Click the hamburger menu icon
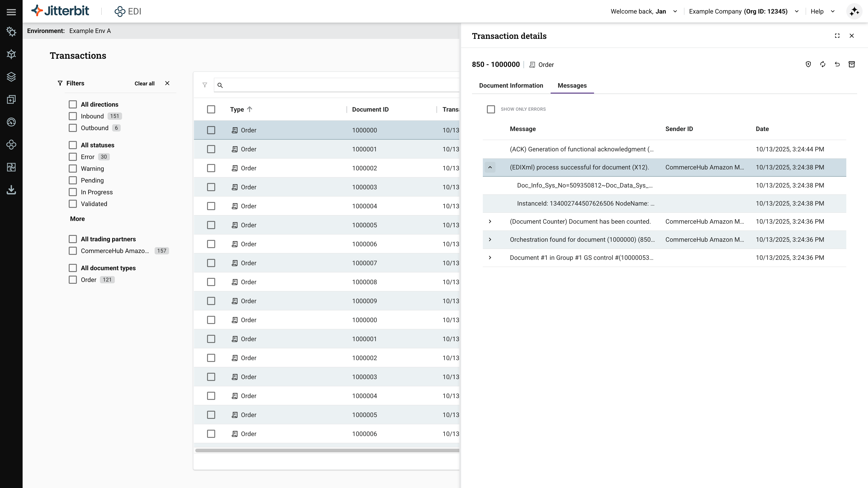The width and height of the screenshot is (868, 488). click(x=11, y=12)
